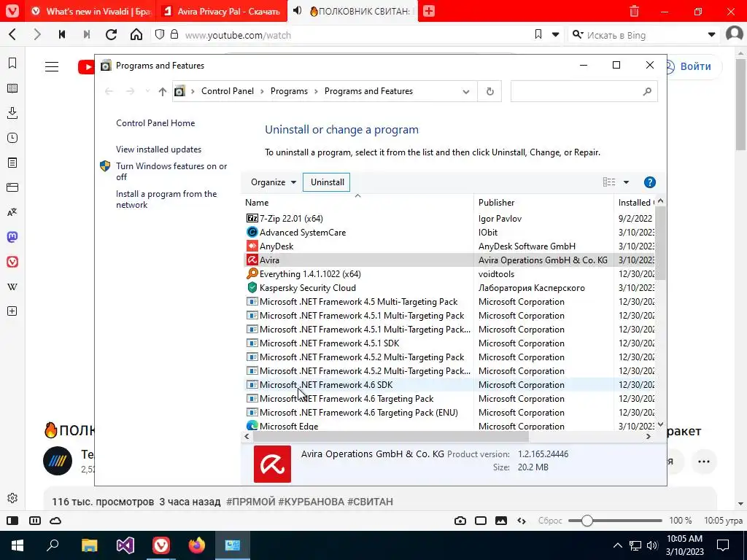Open Wikipedia web panel in sidebar
This screenshot has height=560, width=747.
click(x=12, y=287)
